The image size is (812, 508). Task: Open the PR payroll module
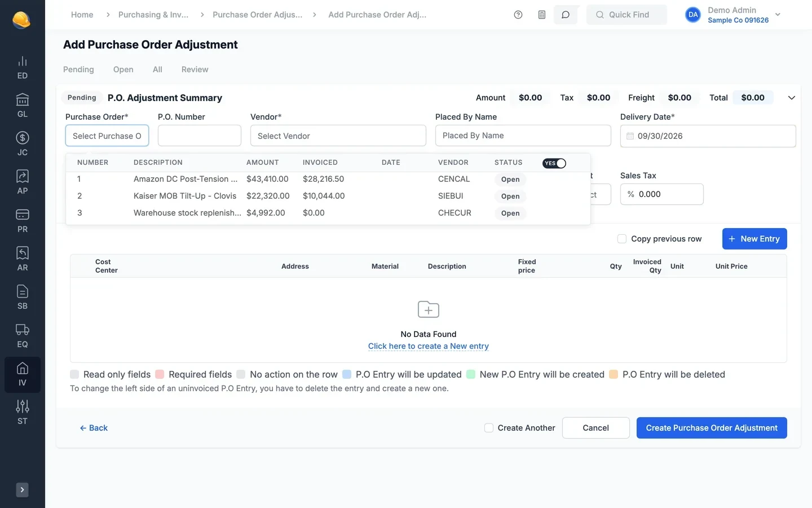(23, 221)
